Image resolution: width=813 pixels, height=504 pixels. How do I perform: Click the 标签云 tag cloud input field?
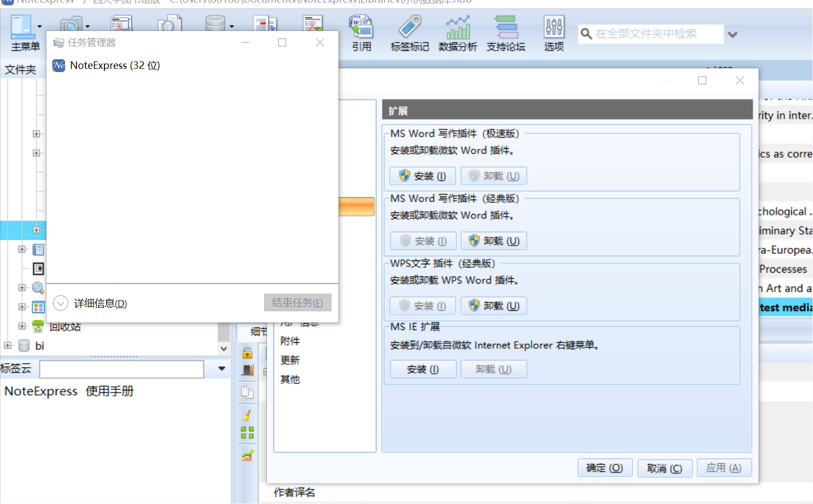coord(122,369)
